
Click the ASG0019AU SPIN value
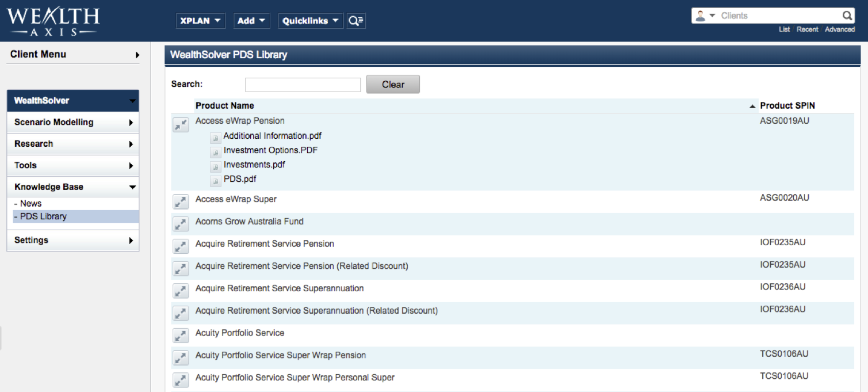(x=785, y=121)
